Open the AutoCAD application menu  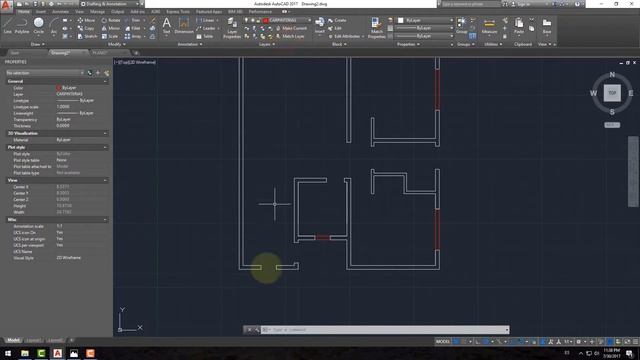[x=6, y=5]
